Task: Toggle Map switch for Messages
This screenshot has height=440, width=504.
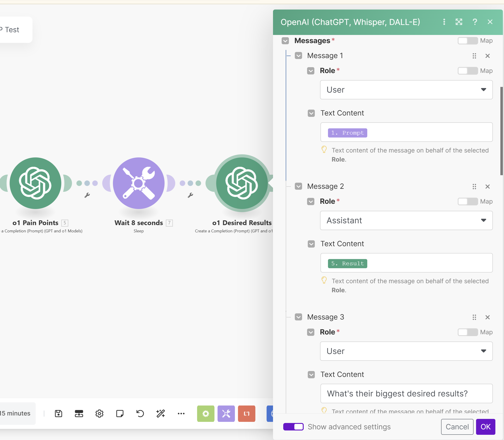Action: 467,41
